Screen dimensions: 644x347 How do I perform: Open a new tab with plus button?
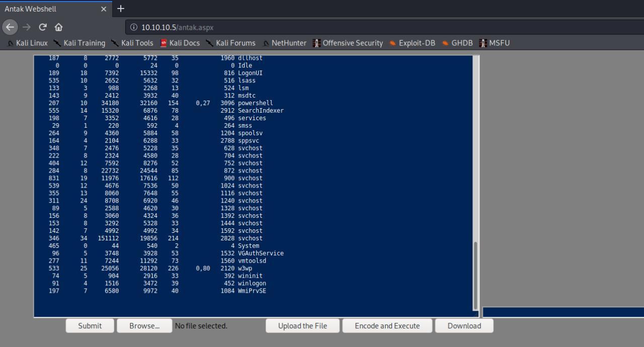point(121,9)
